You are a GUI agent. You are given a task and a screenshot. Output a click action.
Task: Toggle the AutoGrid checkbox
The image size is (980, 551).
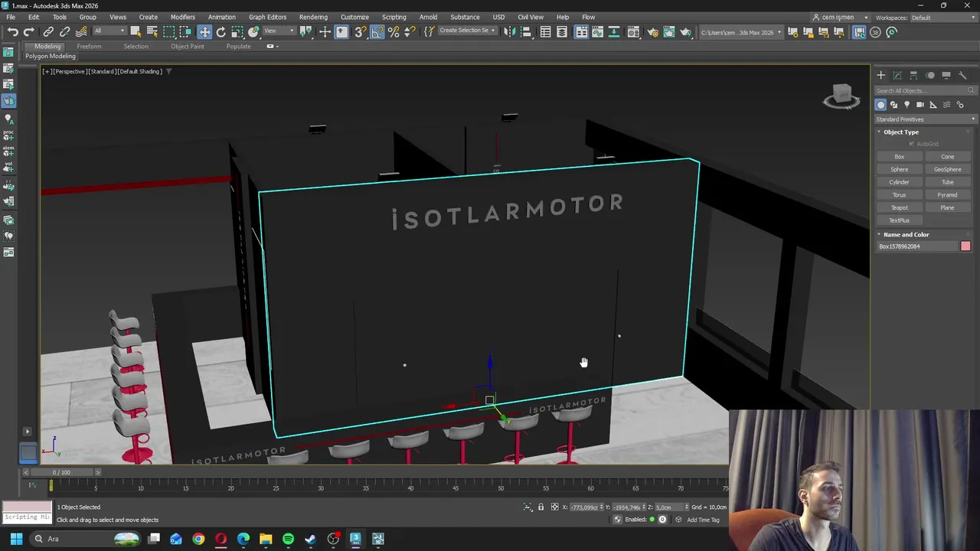(913, 144)
